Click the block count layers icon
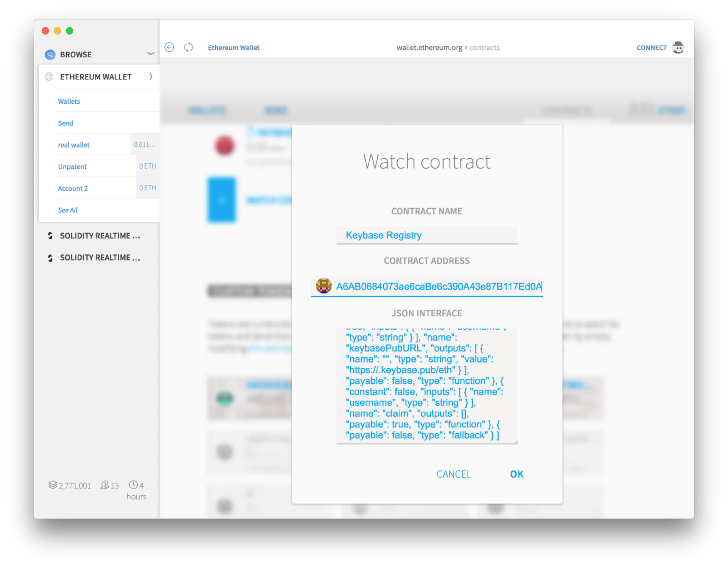728x567 pixels. point(53,485)
